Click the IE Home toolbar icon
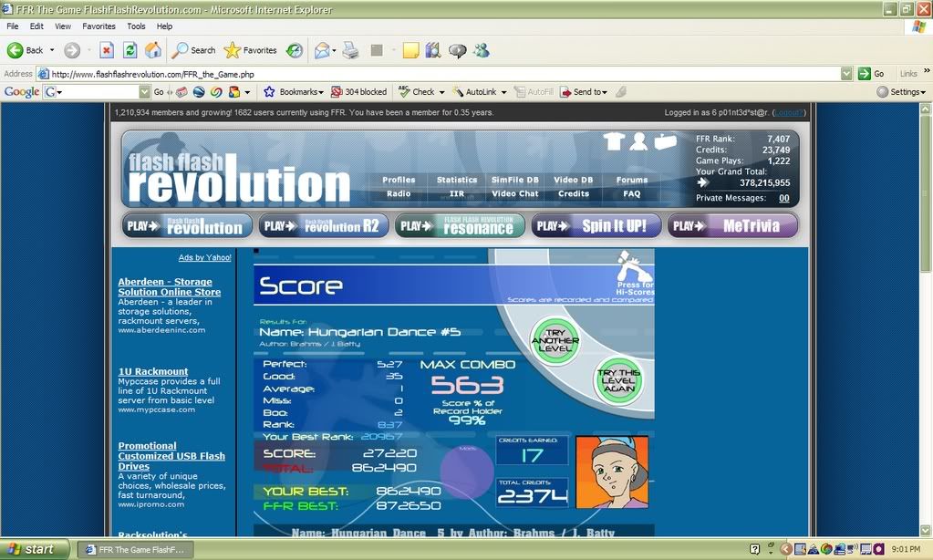Screen dimensions: 933x560 153,50
